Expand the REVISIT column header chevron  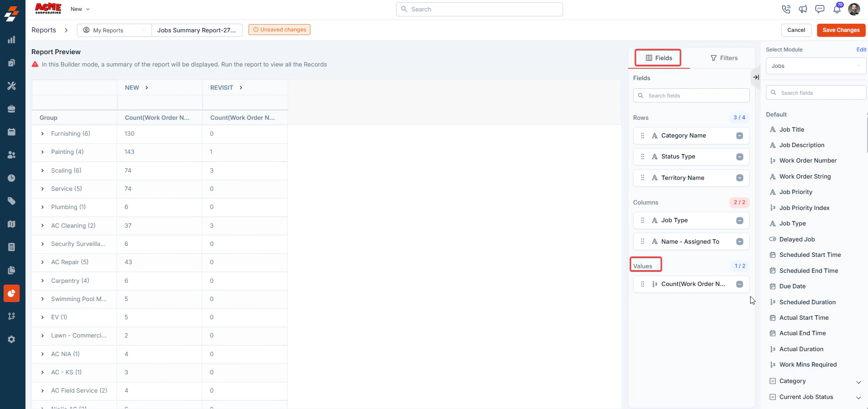click(x=241, y=88)
